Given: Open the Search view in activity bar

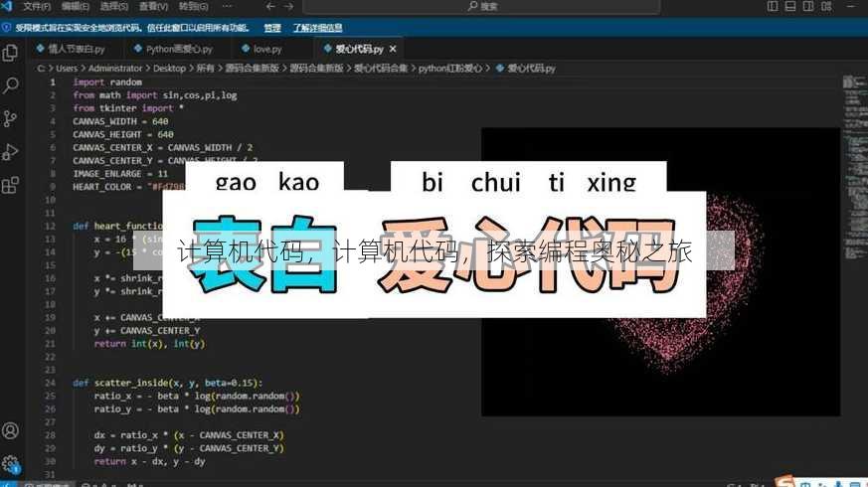Looking at the screenshot, I should click(10, 85).
